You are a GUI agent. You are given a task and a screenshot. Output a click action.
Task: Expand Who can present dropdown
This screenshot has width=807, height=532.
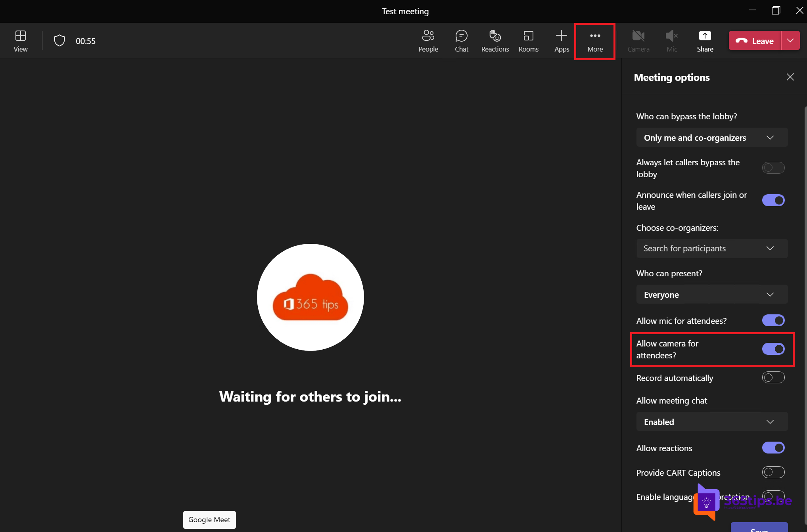point(712,295)
